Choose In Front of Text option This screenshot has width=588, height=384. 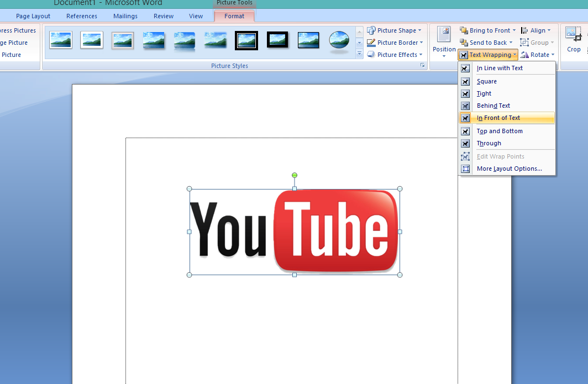tap(507, 118)
